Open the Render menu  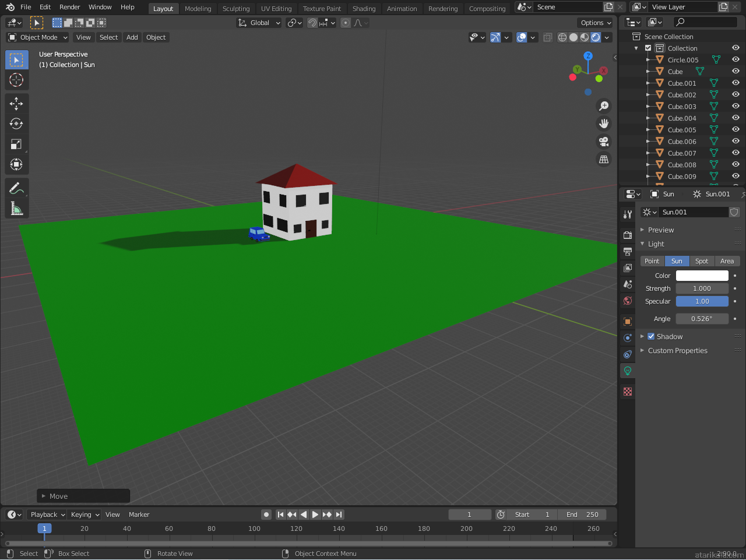70,7
